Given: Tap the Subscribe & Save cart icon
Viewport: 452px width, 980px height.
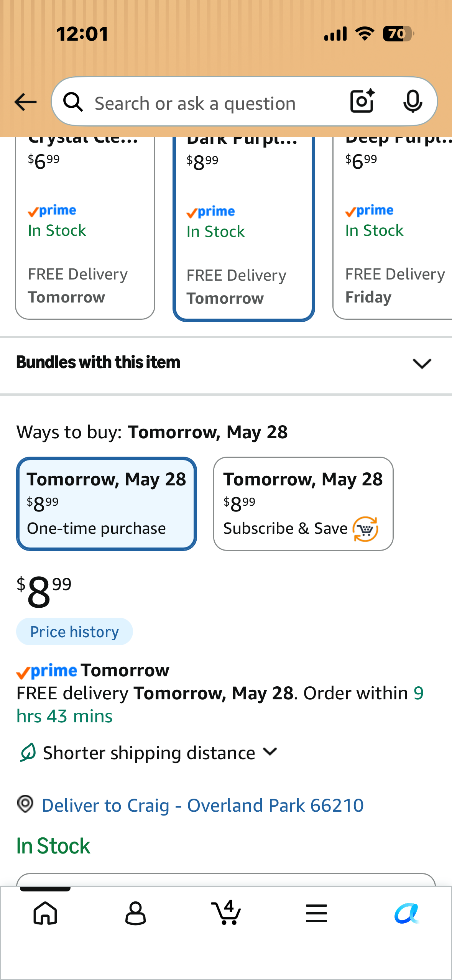Looking at the screenshot, I should (x=365, y=529).
